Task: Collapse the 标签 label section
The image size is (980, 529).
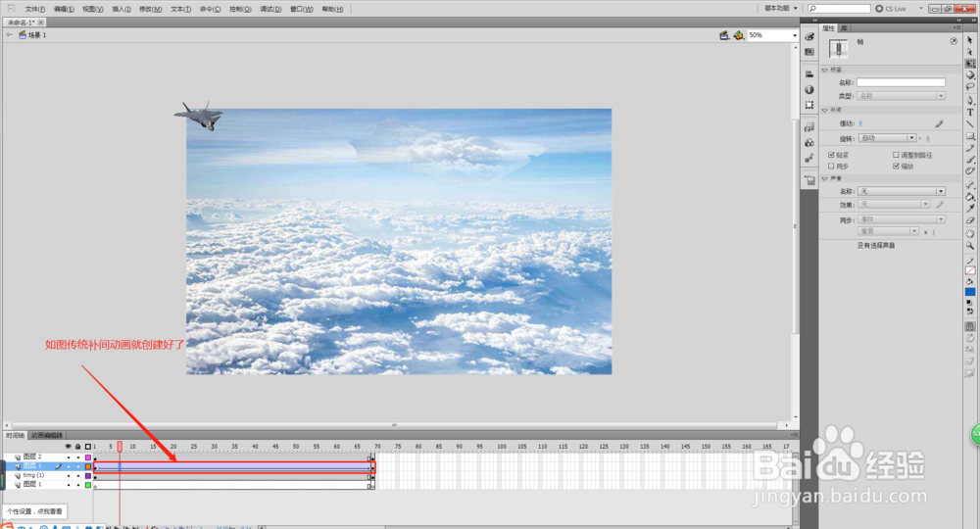Action: pos(825,70)
